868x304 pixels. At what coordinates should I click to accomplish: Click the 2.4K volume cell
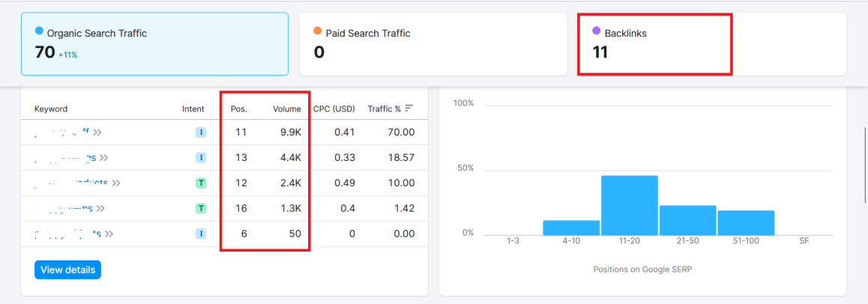291,183
